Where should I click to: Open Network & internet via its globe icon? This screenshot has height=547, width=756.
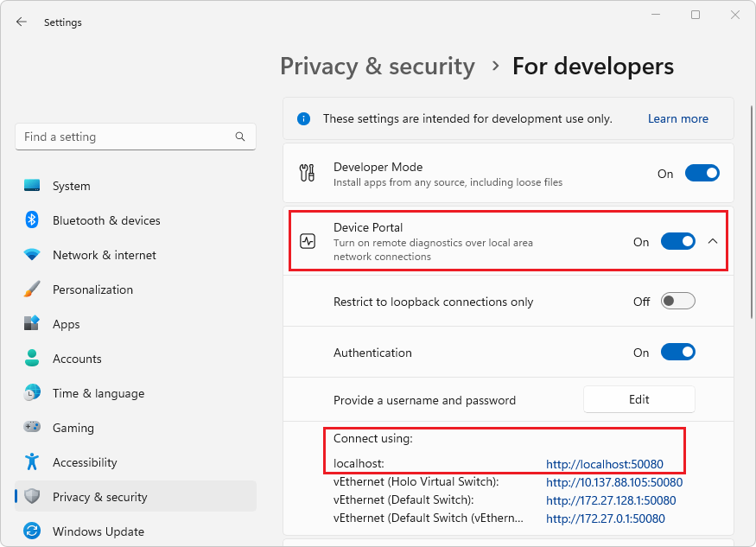coord(33,255)
